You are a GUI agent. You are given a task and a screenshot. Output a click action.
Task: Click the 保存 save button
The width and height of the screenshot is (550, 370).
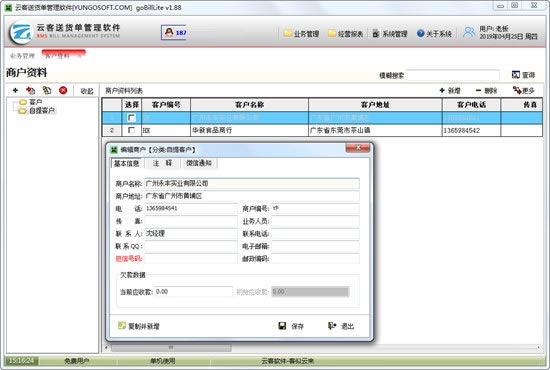(291, 326)
